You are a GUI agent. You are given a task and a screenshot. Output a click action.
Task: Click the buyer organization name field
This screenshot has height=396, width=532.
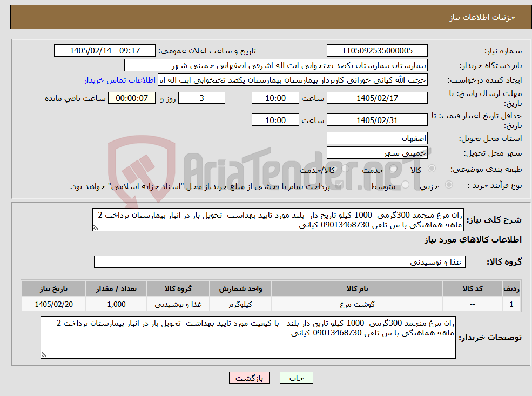pyautogui.click(x=275, y=65)
